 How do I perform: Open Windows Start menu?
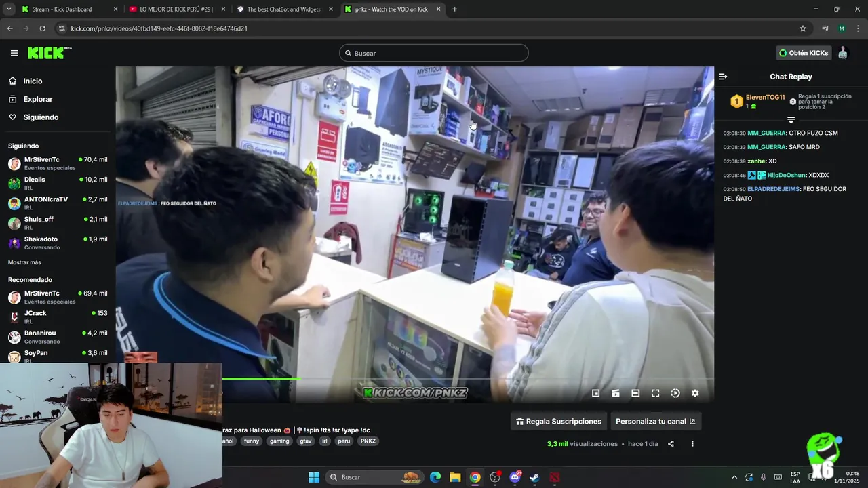(x=314, y=477)
